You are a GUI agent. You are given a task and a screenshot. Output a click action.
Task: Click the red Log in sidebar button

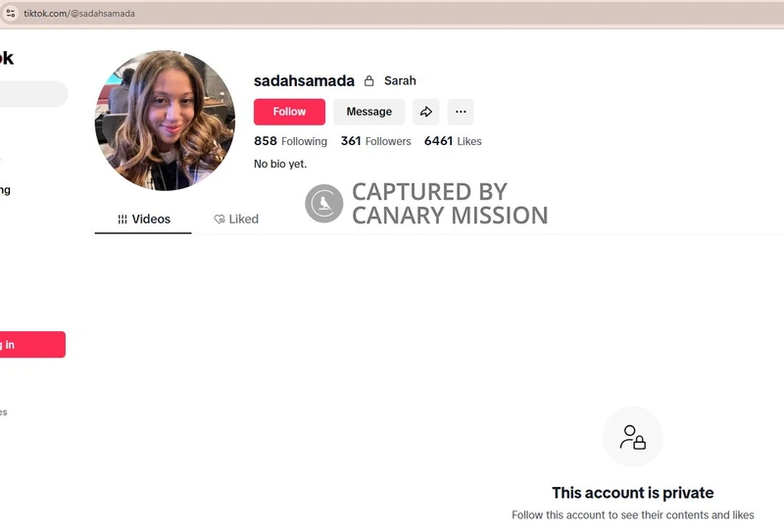tap(32, 345)
